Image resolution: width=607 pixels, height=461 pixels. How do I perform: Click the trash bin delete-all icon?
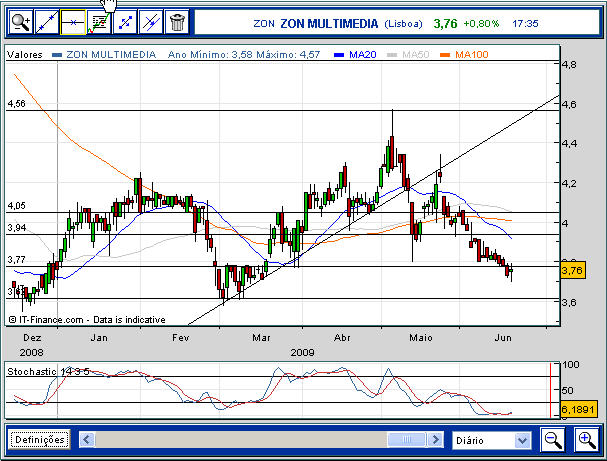coord(177,22)
